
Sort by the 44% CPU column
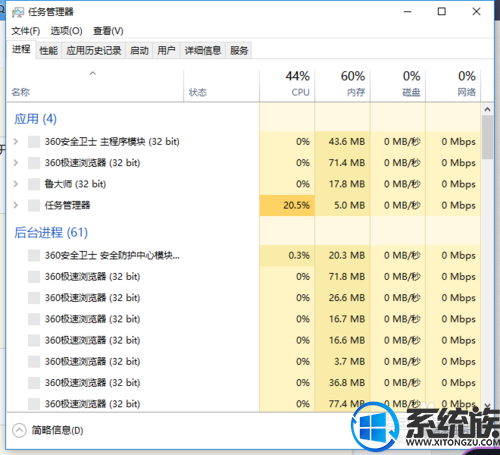coord(287,85)
